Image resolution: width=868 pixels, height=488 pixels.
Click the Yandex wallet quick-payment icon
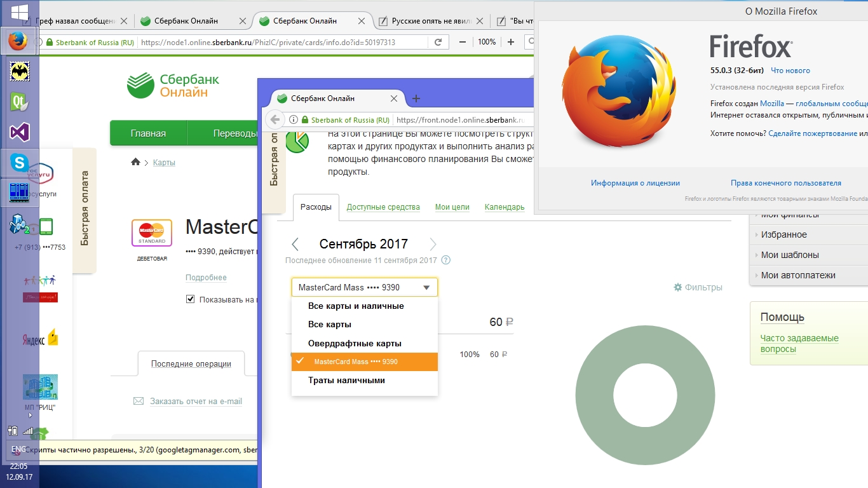(41, 339)
